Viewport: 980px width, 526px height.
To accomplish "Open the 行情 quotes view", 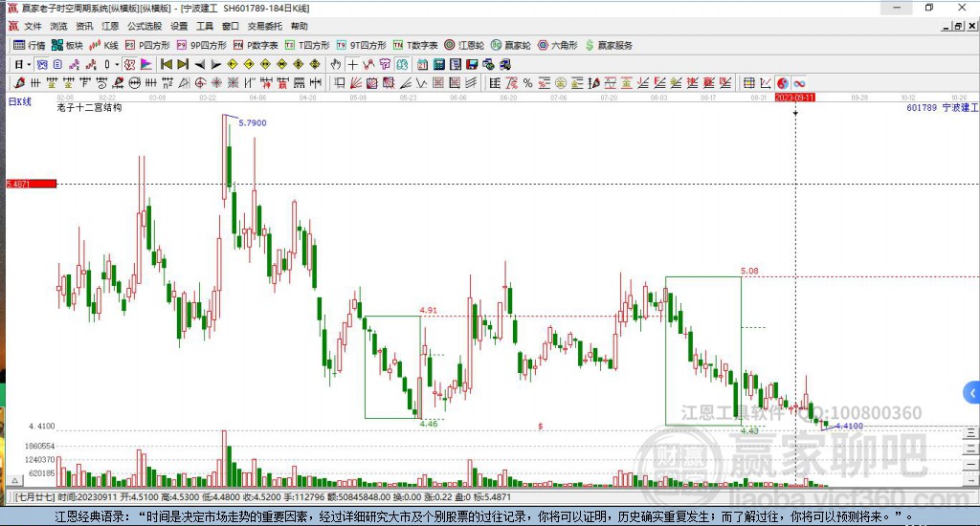I will click(x=29, y=45).
